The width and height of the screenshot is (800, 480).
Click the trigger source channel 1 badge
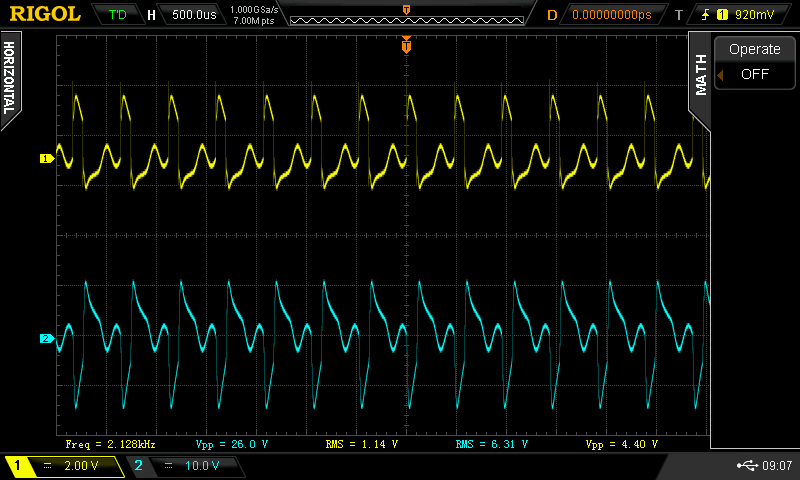[x=722, y=15]
